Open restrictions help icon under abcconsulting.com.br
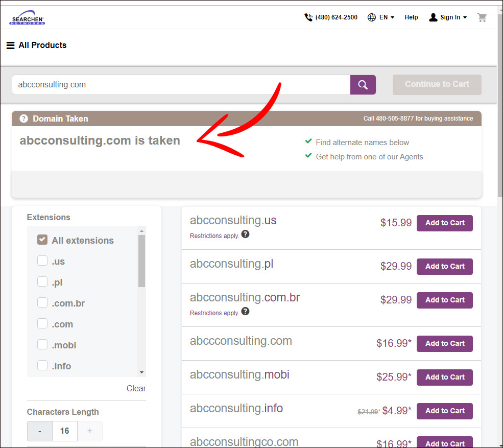This screenshot has width=503, height=448. (246, 311)
